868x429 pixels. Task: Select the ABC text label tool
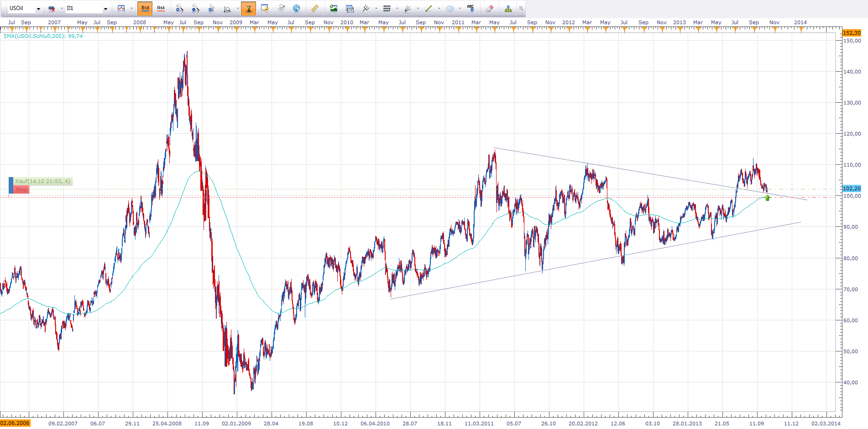471,8
